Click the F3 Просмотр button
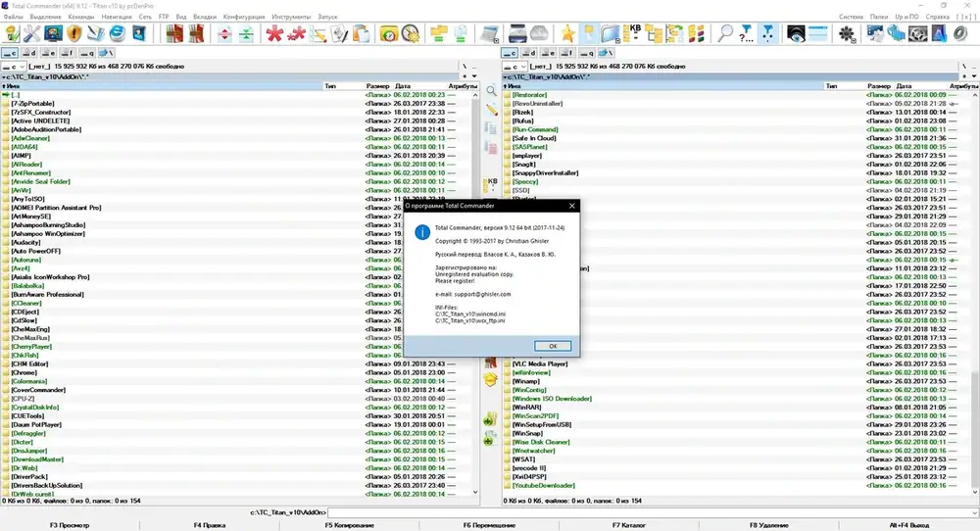This screenshot has height=531, width=980. coord(70,525)
